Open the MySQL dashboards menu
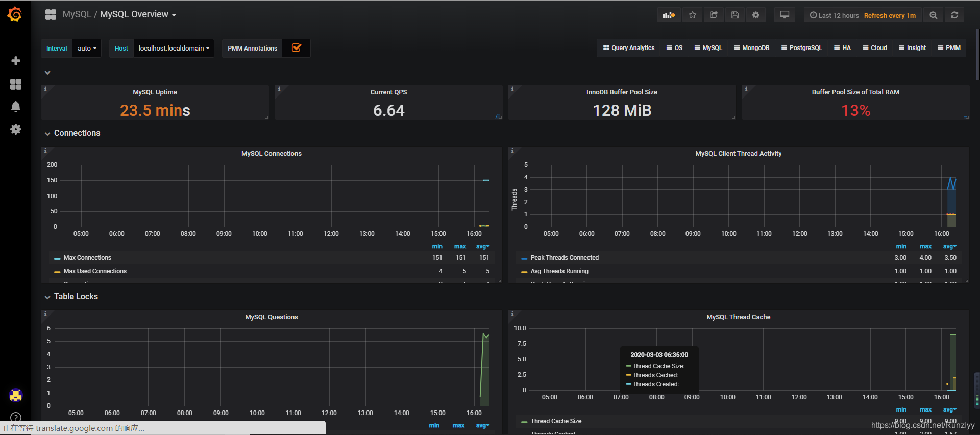The height and width of the screenshot is (435, 980). click(708, 48)
